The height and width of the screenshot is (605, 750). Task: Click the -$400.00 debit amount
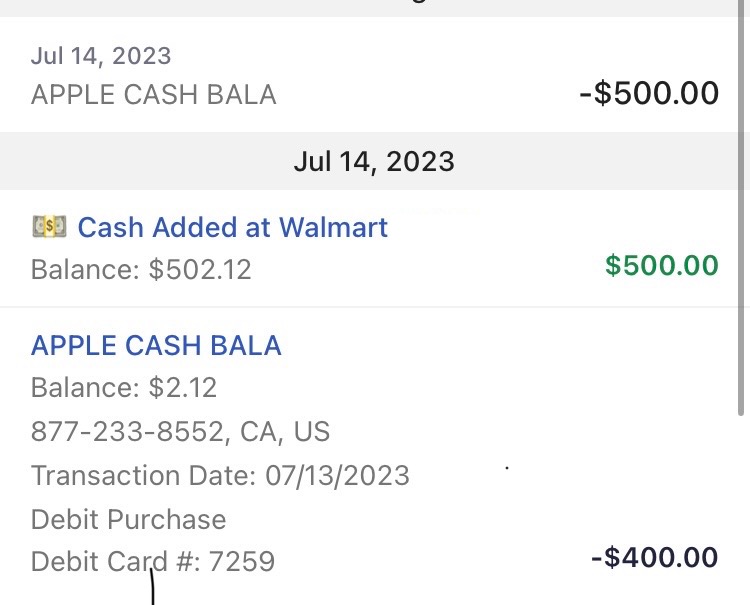pos(654,558)
